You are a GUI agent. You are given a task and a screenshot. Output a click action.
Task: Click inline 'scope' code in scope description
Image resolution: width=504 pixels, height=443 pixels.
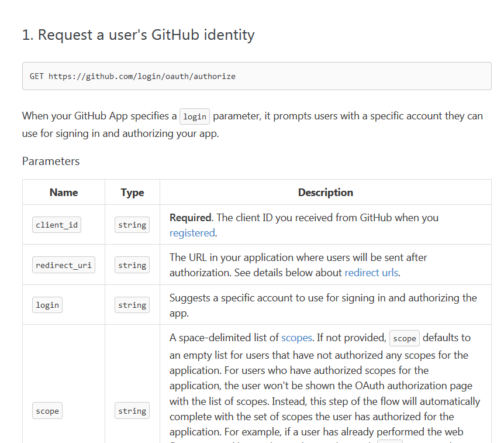405,338
